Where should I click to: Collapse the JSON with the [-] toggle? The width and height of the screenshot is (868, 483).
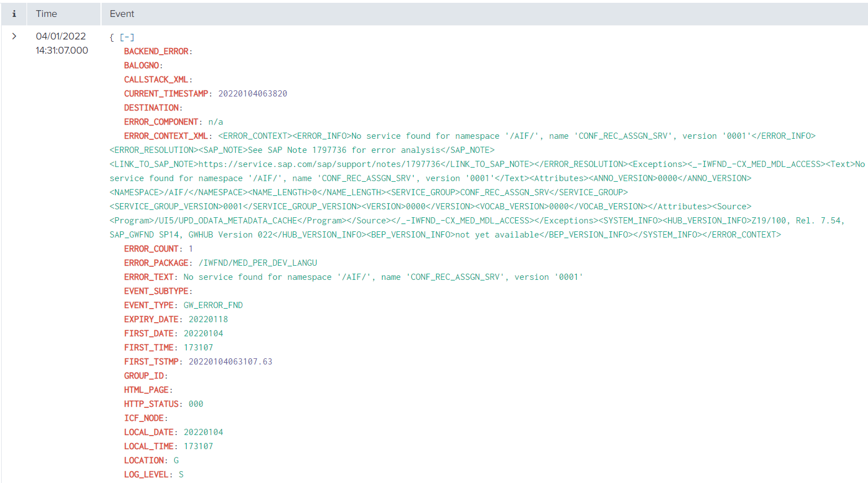click(126, 37)
